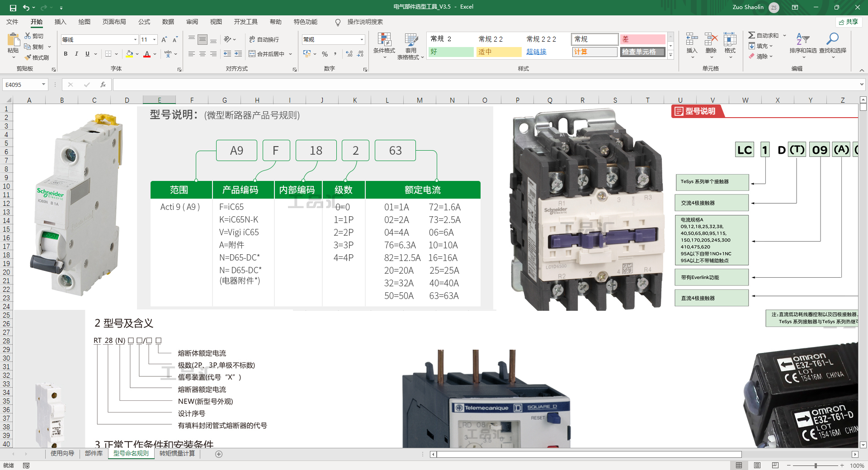Open the 公式 ribbon tab
Viewport: 868px width, 470px height.
pos(144,22)
